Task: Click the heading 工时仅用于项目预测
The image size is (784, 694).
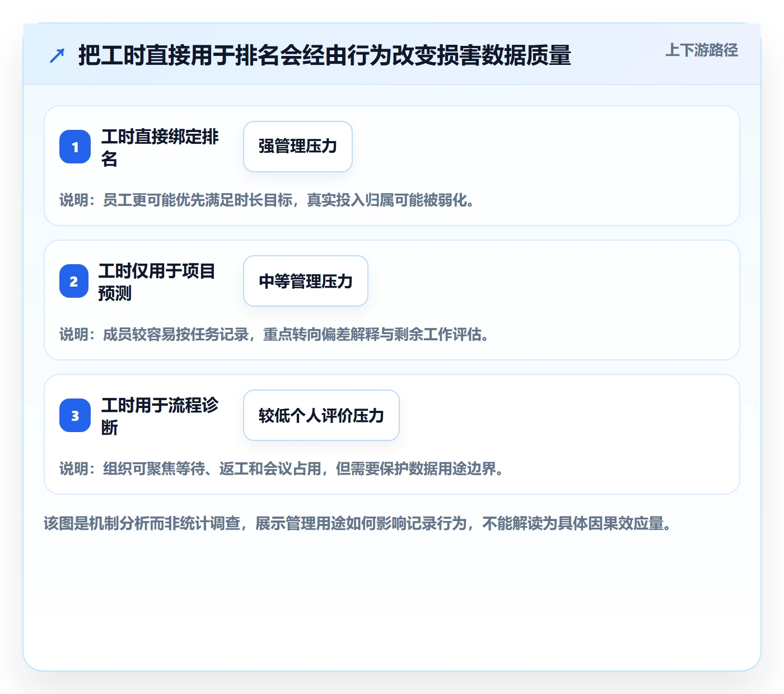Action: tap(157, 282)
